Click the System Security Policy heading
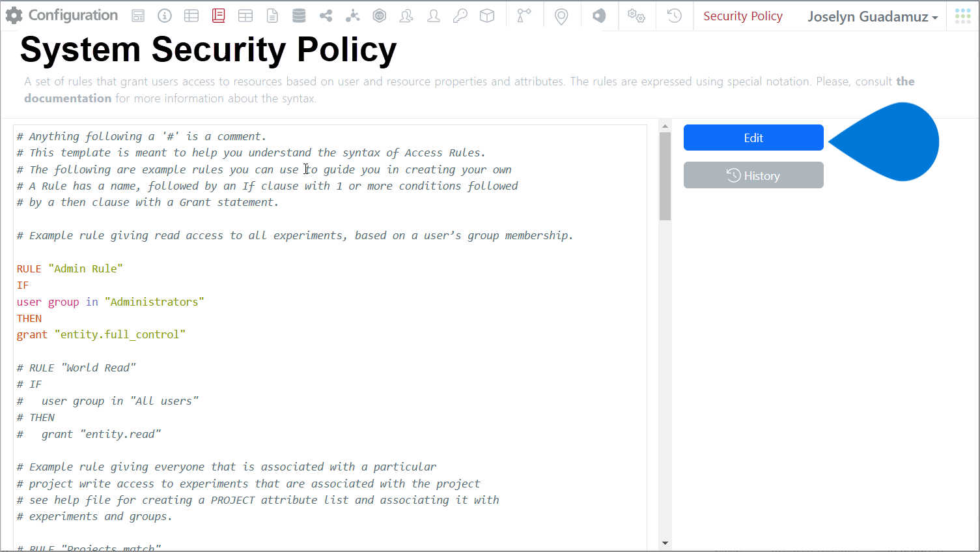Viewport: 980px width, 552px height. (208, 50)
